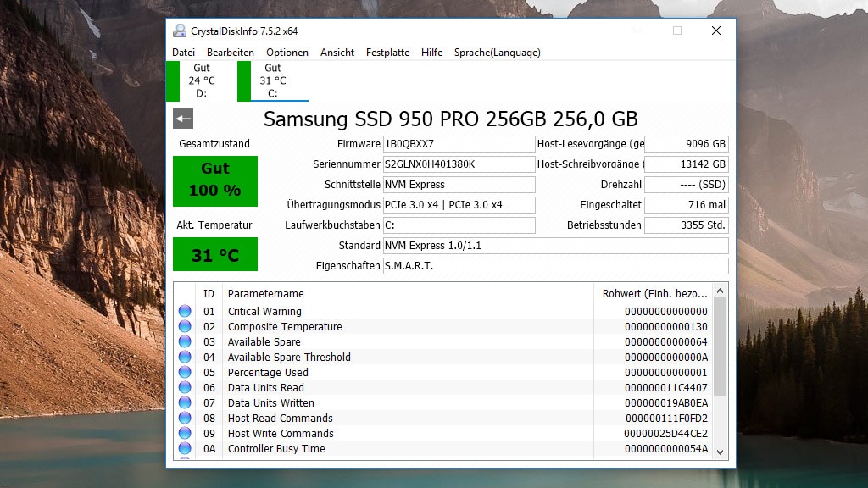
Task: Click status orb for Critical Warning row
Action: (185, 312)
